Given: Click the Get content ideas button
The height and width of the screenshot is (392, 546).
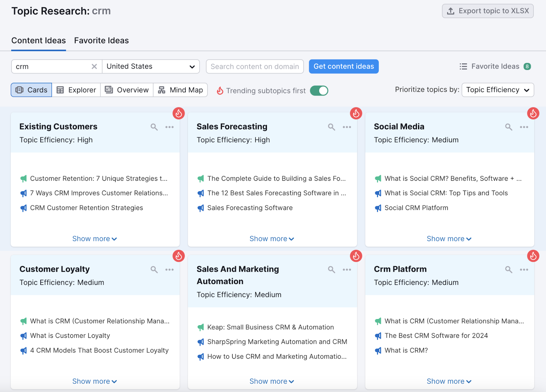Looking at the screenshot, I should [x=344, y=66].
